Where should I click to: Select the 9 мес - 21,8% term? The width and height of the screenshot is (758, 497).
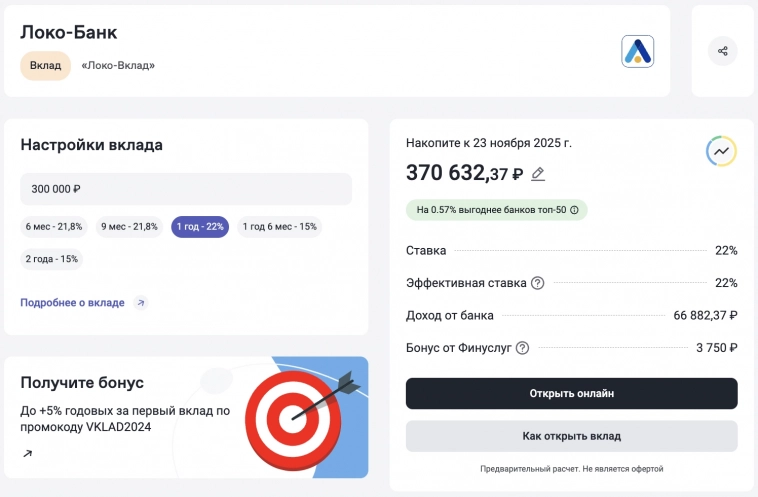tap(129, 226)
